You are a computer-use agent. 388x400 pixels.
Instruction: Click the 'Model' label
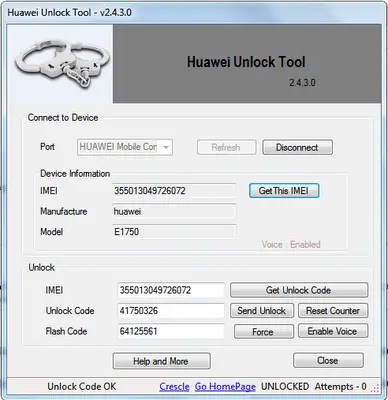click(51, 232)
